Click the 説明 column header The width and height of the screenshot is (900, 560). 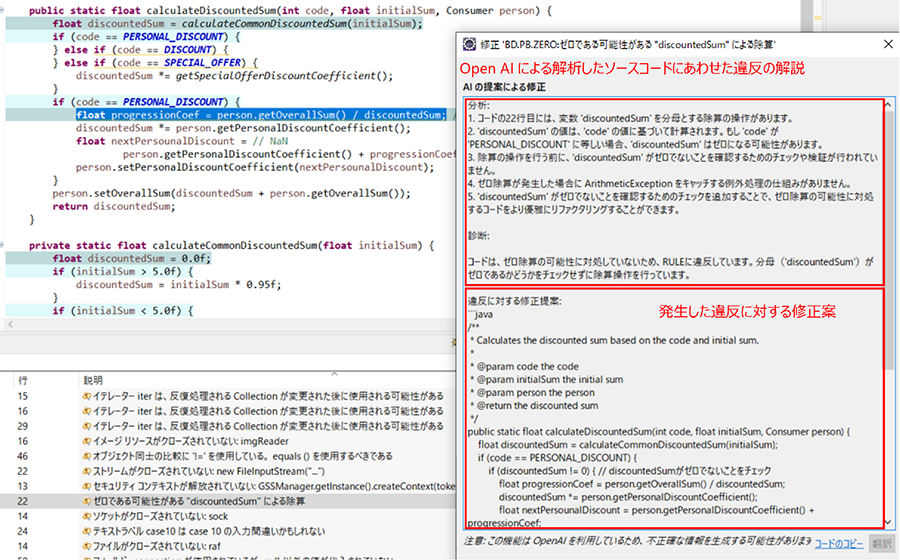(93, 380)
